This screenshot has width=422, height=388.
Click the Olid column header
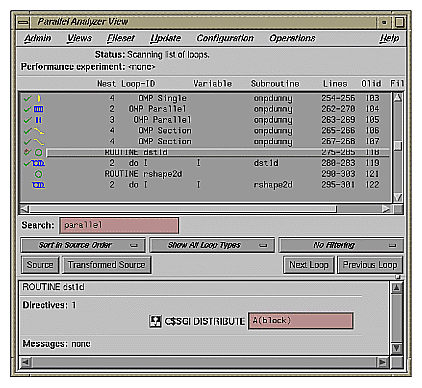(371, 84)
